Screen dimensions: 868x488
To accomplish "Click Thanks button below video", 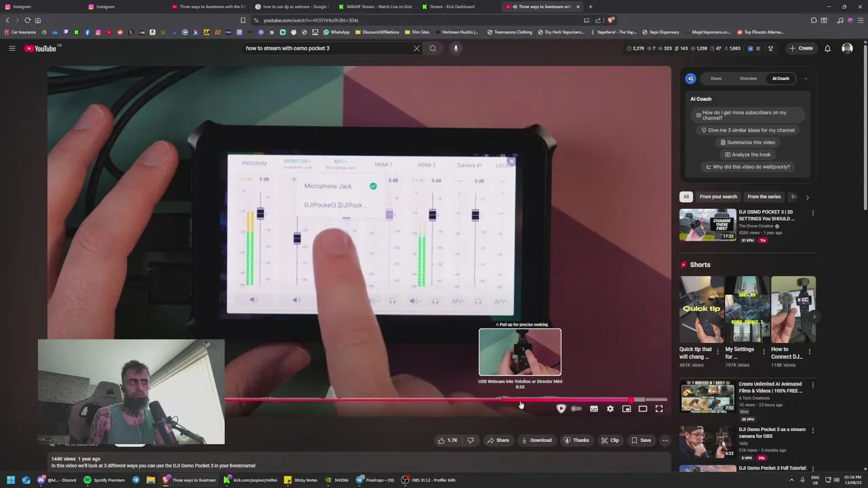I will pos(576,441).
